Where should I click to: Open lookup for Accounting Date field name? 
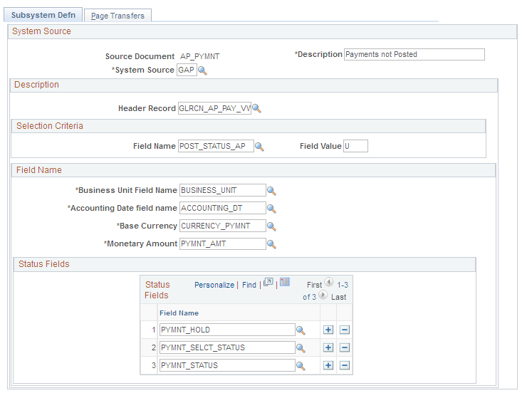tap(271, 209)
